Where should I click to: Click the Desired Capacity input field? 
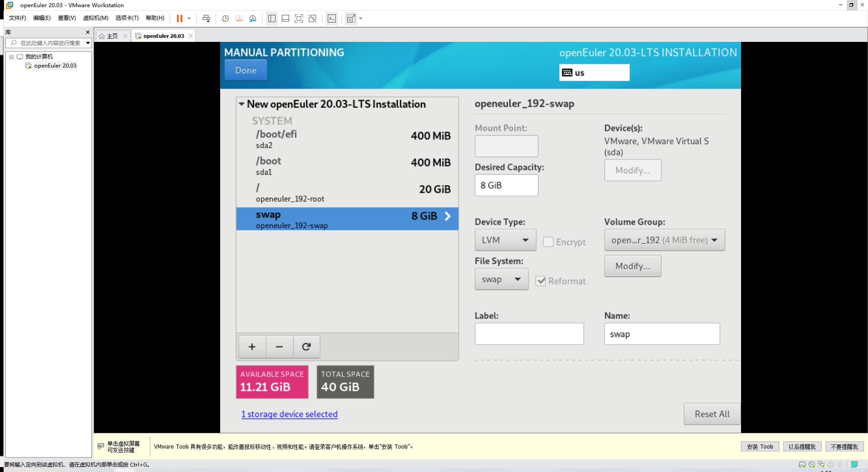click(x=506, y=185)
